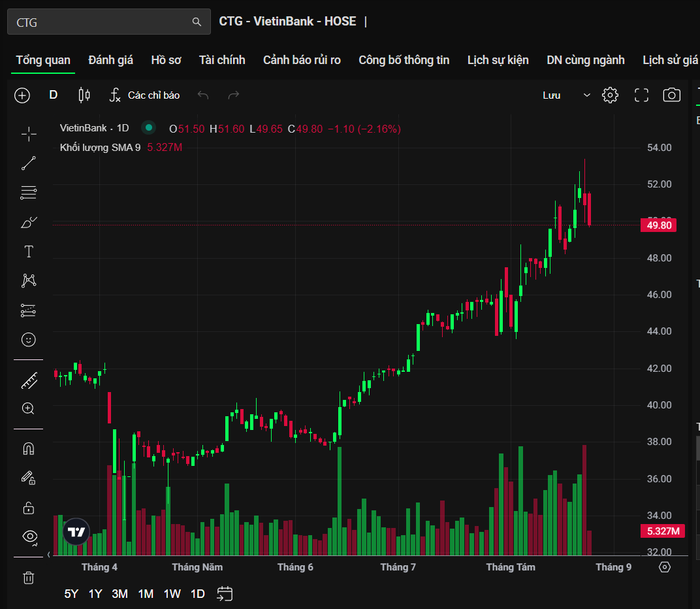
Task: Redo the chart action
Action: pos(234,95)
